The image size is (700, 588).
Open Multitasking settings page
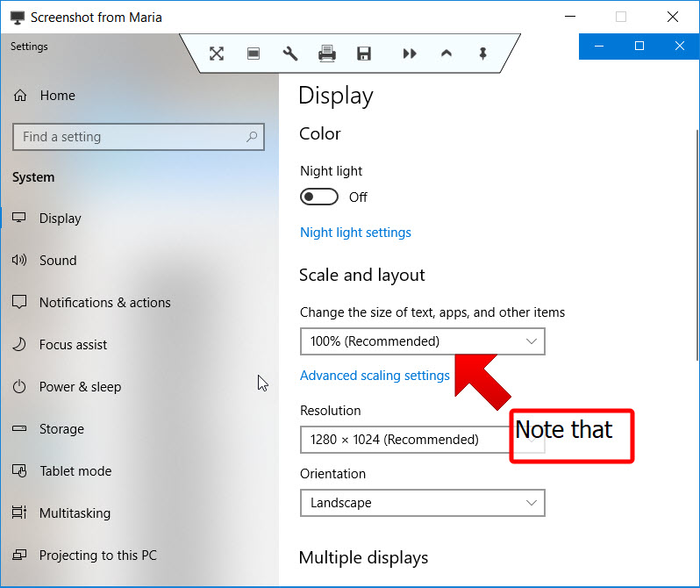pyautogui.click(x=75, y=513)
